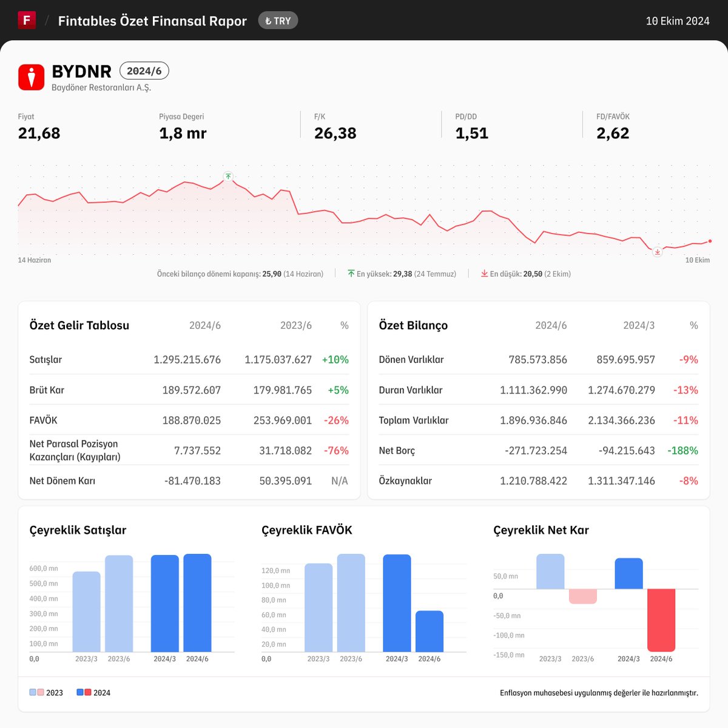Viewport: 728px width, 728px height.
Task: Click the 2024/6 period badge
Action: pyautogui.click(x=144, y=71)
